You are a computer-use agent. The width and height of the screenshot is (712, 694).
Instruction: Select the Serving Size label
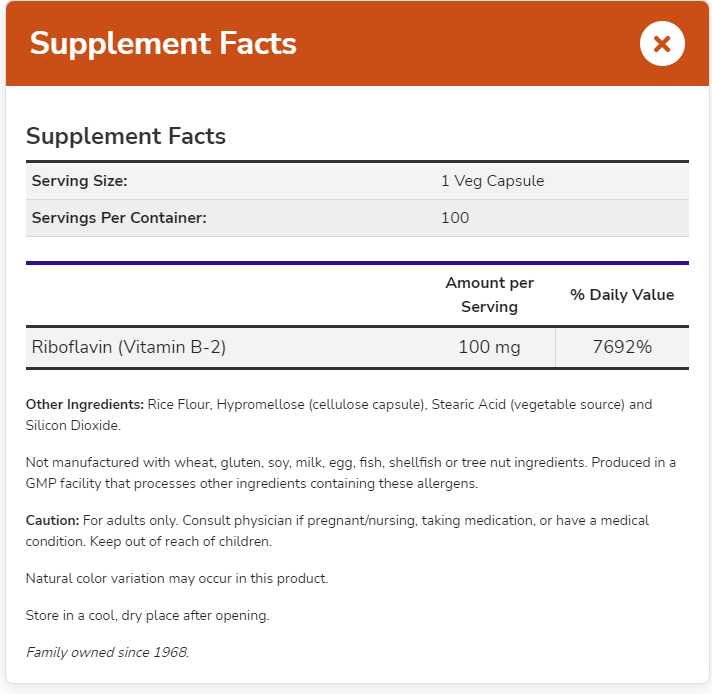pyautogui.click(x=80, y=181)
